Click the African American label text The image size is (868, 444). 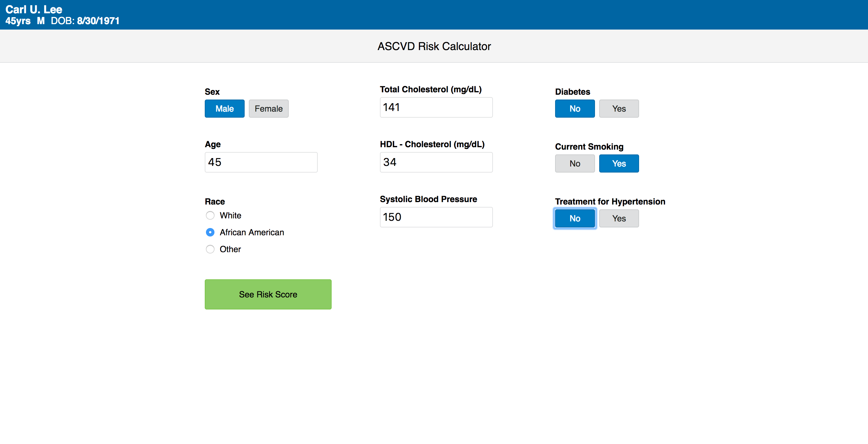pyautogui.click(x=252, y=232)
